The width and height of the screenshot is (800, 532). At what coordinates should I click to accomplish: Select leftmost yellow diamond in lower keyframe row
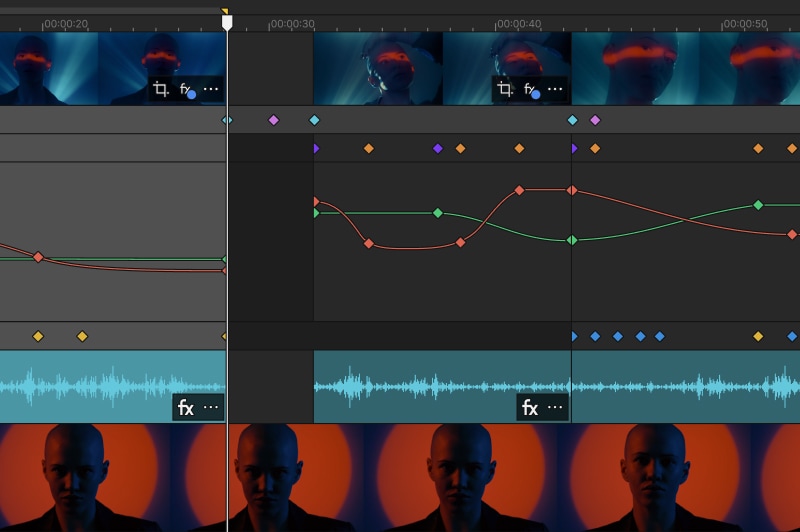(38, 336)
